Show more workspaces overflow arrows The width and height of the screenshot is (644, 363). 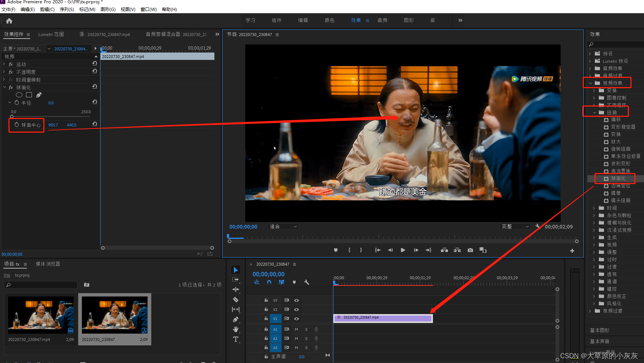click(460, 20)
